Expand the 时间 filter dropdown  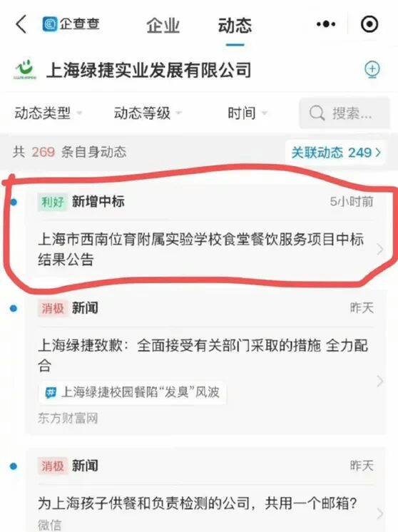pos(248,113)
